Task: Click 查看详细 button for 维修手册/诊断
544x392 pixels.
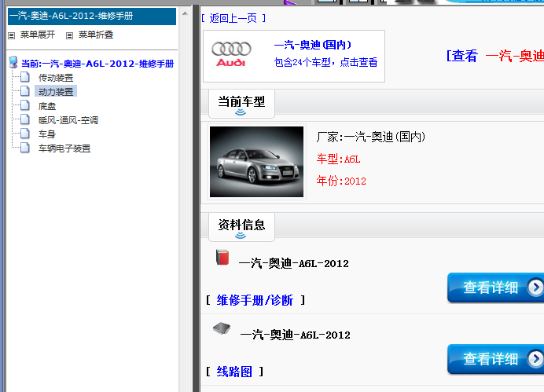Action: (x=495, y=288)
